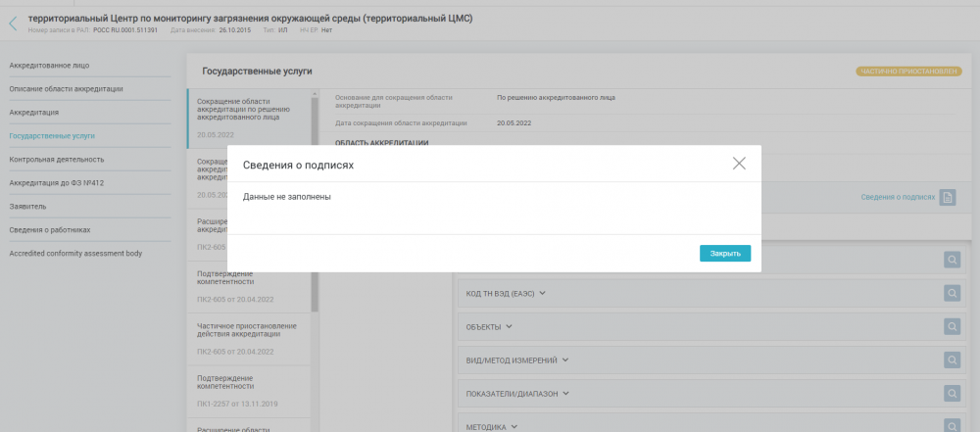Click the back arrow in the header
This screenshot has height=432, width=980.
point(13,23)
